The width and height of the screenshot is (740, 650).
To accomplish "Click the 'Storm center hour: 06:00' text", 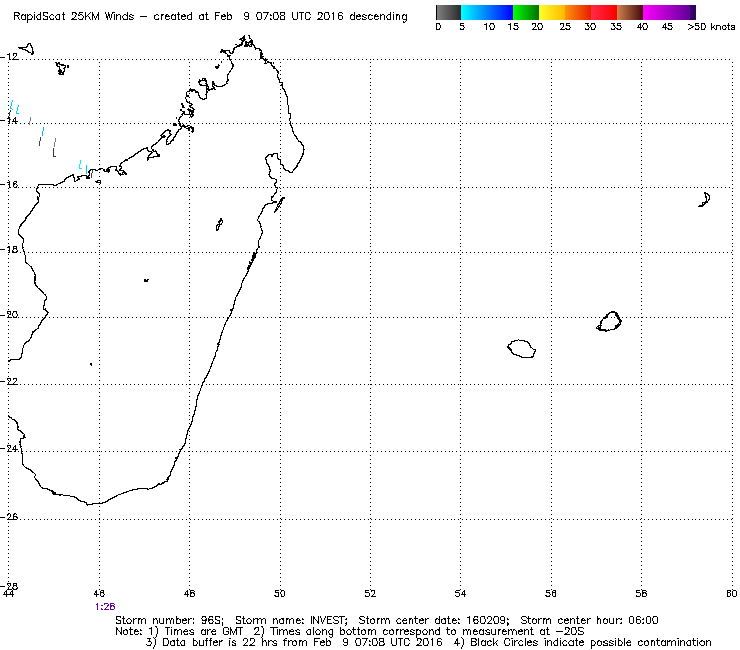I will 589,620.
